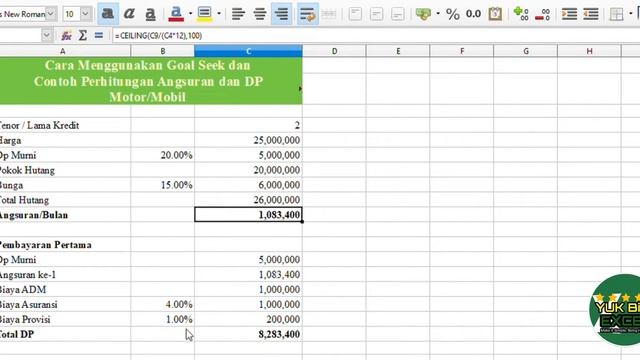Viewport: 640px width, 360px height.
Task: Open the Function Wizard
Action: click(66, 36)
